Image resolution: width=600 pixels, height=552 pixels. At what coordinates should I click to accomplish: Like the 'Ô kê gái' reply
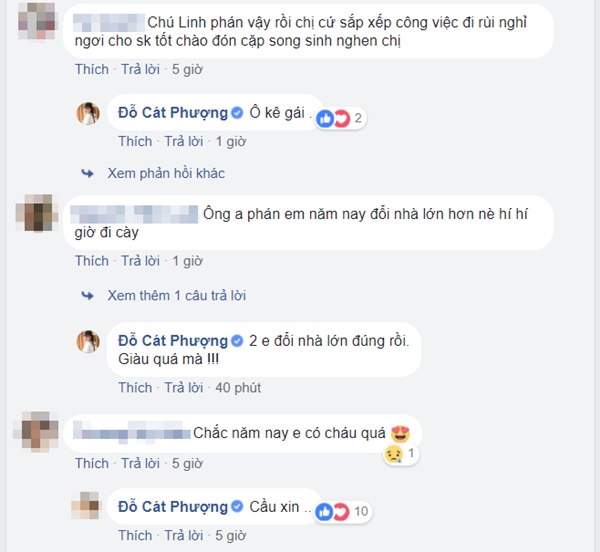135,142
